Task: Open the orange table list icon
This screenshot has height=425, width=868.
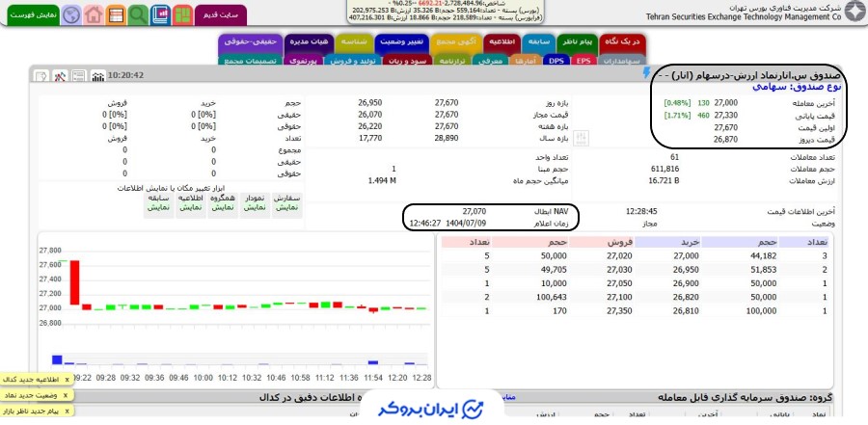Action: (116, 14)
